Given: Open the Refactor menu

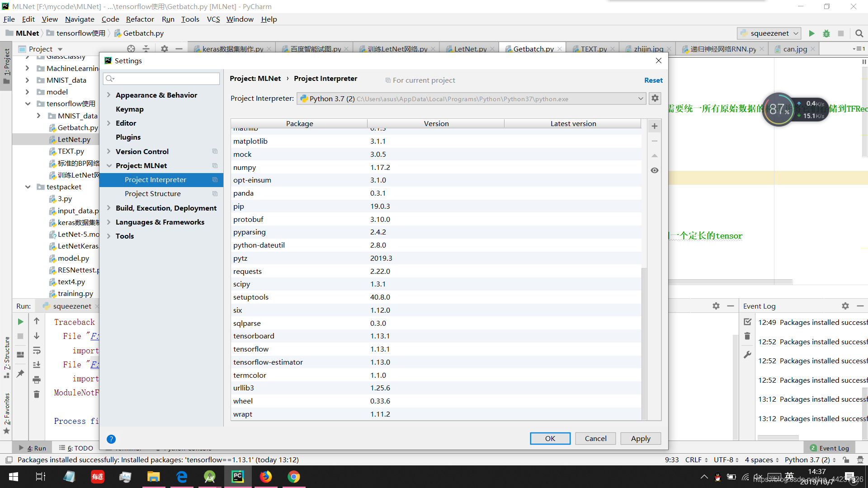Looking at the screenshot, I should tap(140, 19).
